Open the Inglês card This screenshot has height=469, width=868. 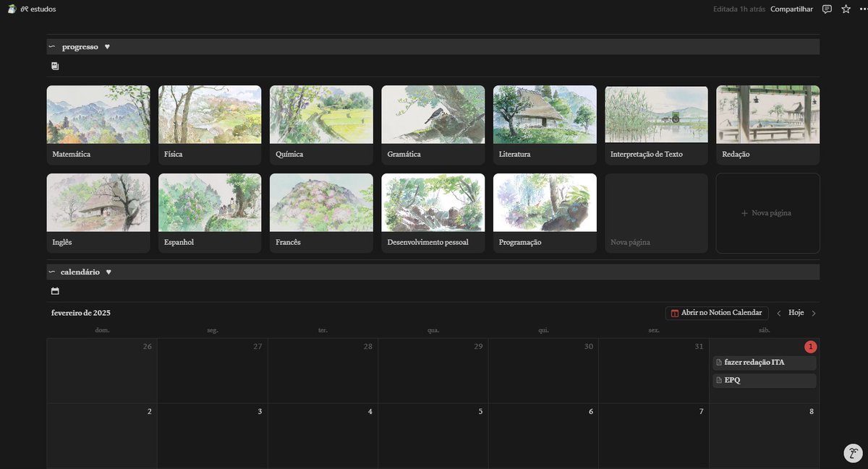click(x=98, y=213)
